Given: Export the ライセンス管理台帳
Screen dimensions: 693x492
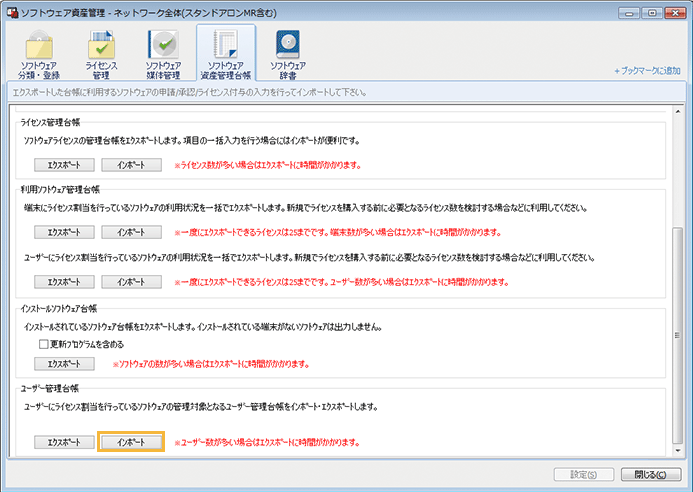Looking at the screenshot, I should coord(65,165).
